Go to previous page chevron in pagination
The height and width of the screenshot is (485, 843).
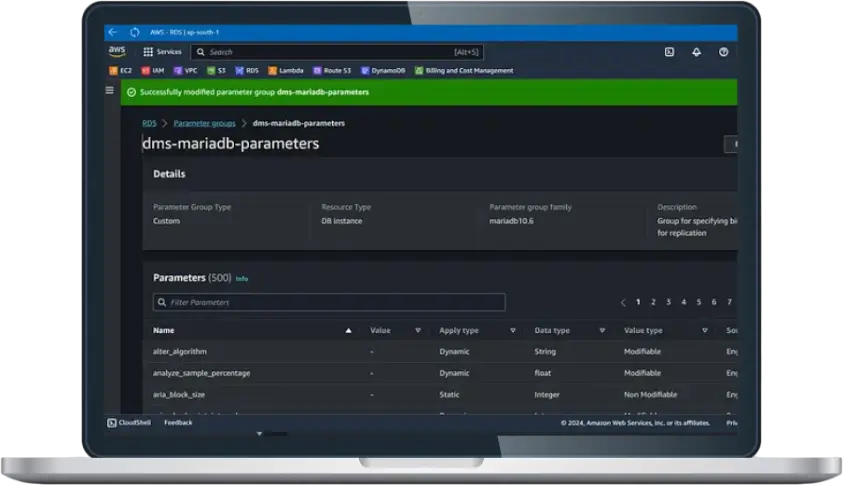tap(623, 303)
